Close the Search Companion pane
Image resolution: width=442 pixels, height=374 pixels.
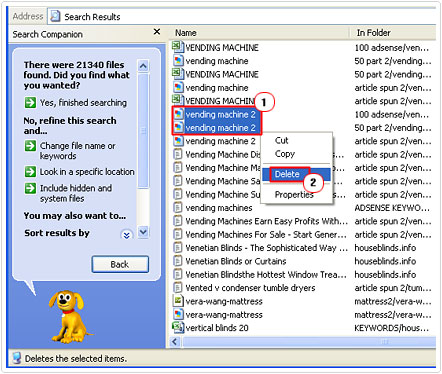[157, 32]
